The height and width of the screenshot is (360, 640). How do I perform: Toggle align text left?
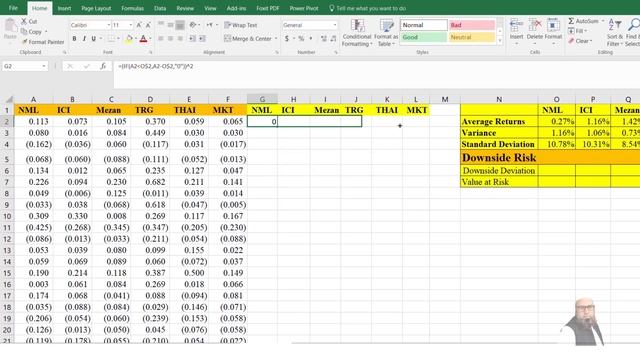[161, 38]
